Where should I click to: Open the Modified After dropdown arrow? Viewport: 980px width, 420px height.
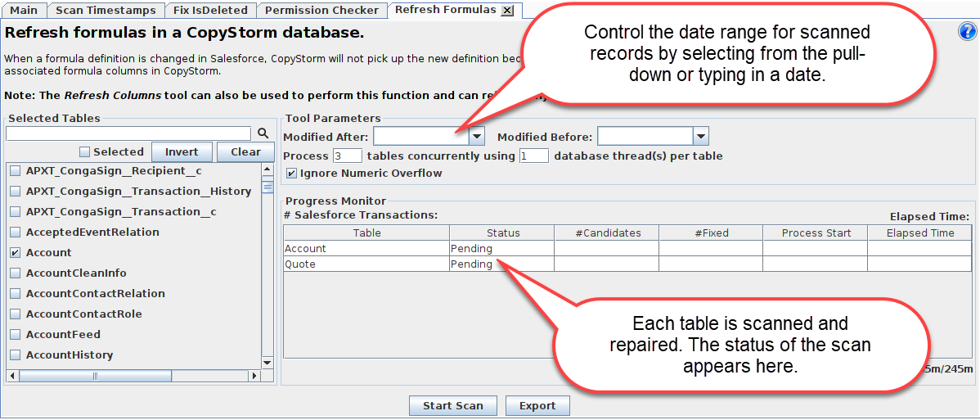(477, 136)
